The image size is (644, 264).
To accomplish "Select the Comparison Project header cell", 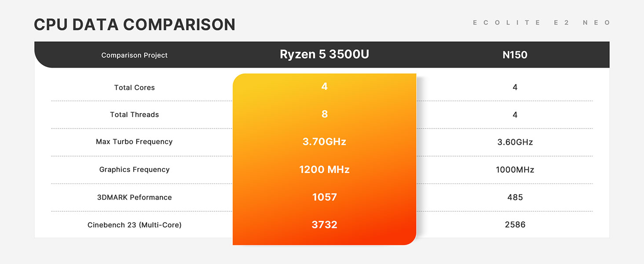I will tap(135, 55).
